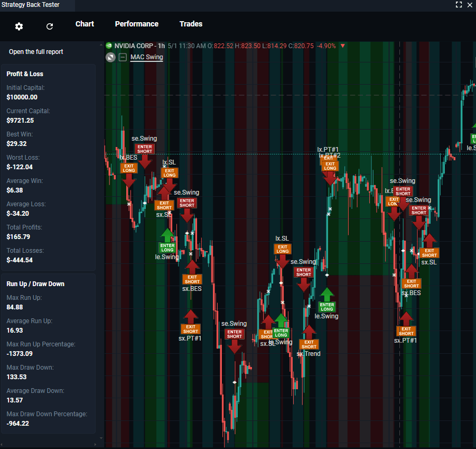The height and width of the screenshot is (449, 476).
Task: Collapse the MAC Swing indicator row
Action: 123,57
